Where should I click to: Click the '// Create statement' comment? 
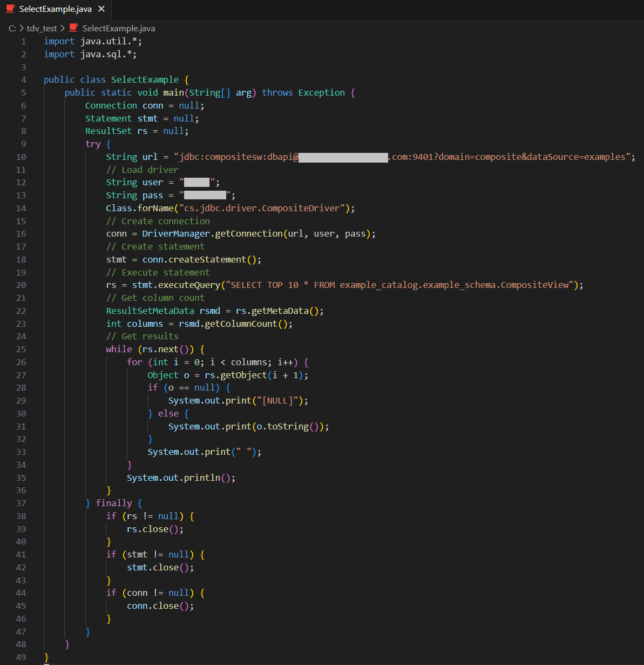click(155, 247)
